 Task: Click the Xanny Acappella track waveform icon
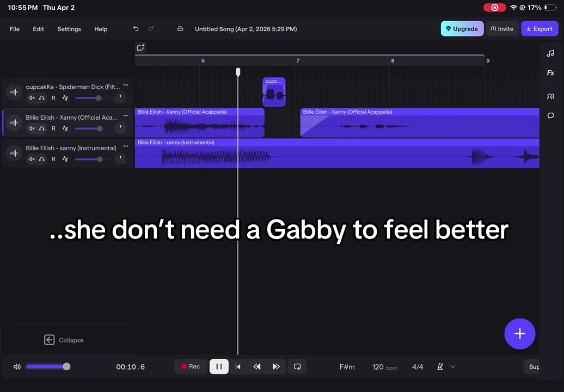coord(14,122)
